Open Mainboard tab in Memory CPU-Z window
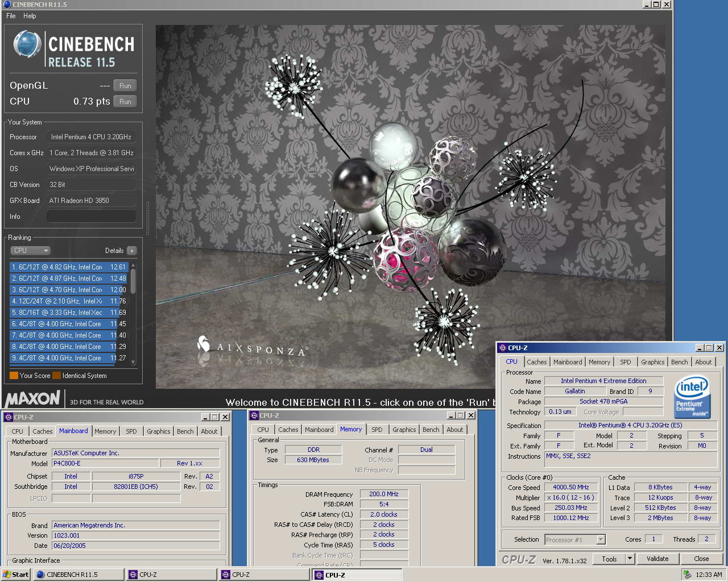 pyautogui.click(x=319, y=430)
